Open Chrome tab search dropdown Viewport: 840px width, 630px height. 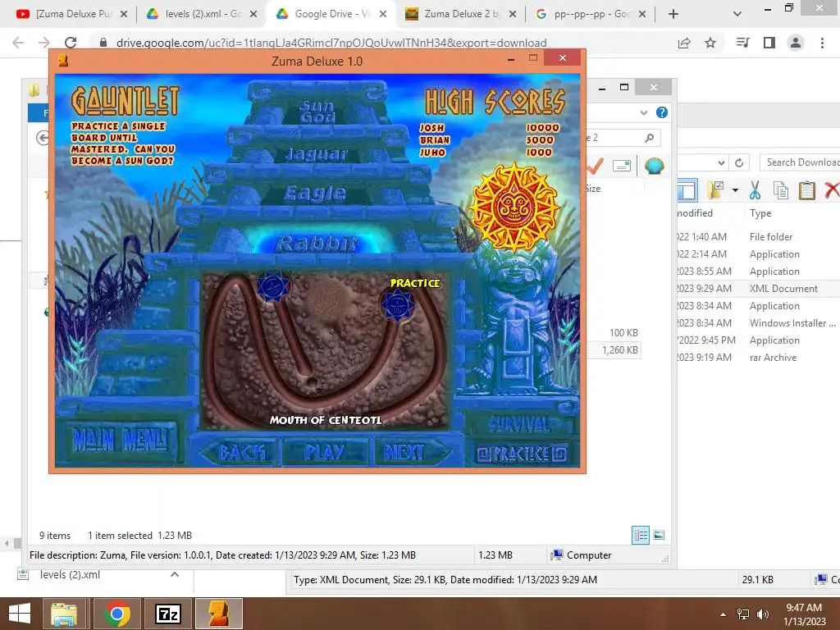[737, 14]
